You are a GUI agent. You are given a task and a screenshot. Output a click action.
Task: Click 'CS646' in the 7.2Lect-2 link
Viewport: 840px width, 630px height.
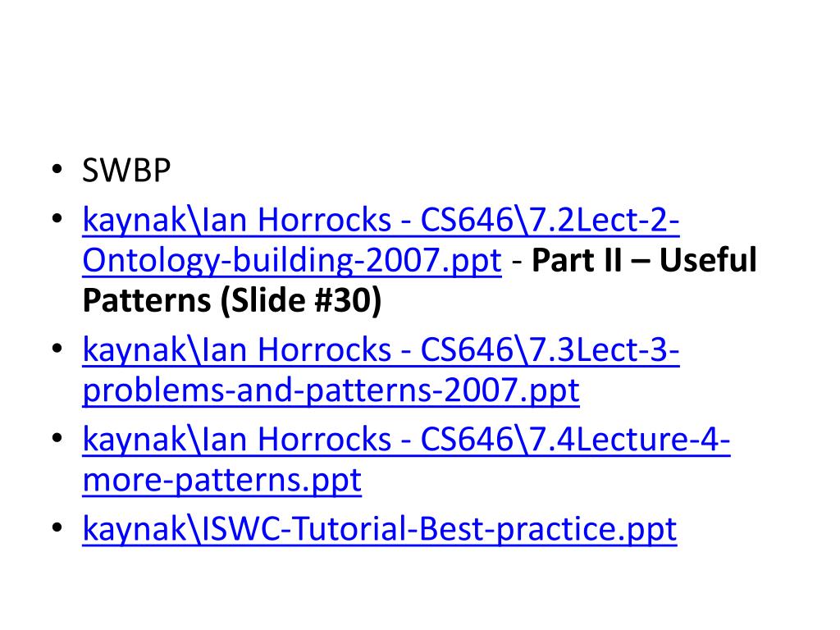[x=467, y=220]
